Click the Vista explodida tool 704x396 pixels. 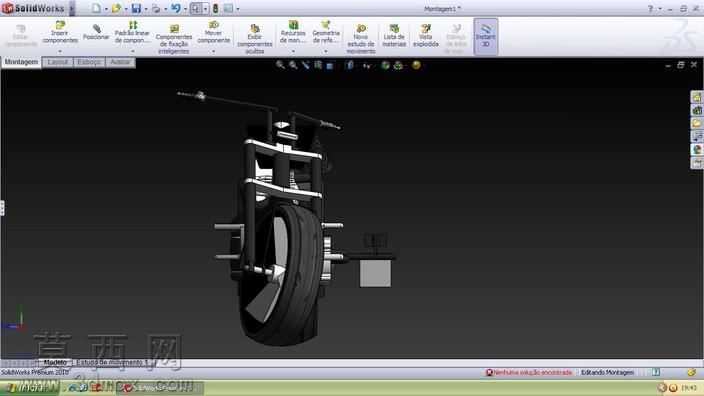pos(426,36)
